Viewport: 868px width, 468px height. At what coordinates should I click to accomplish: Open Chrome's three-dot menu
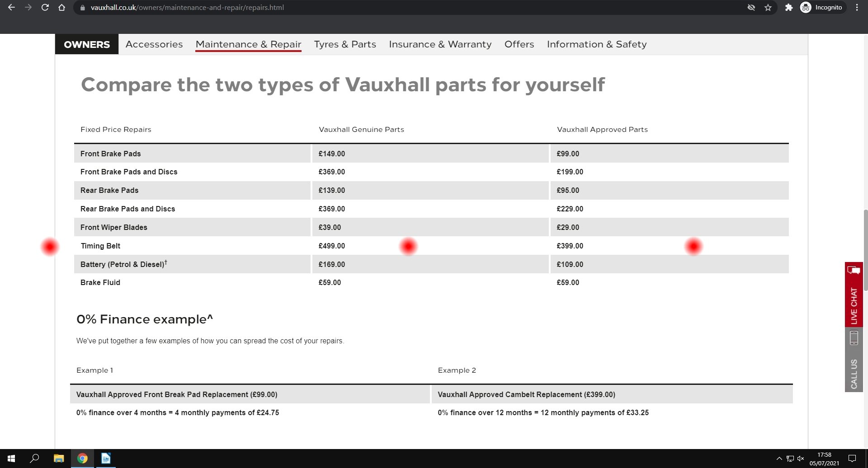[857, 8]
